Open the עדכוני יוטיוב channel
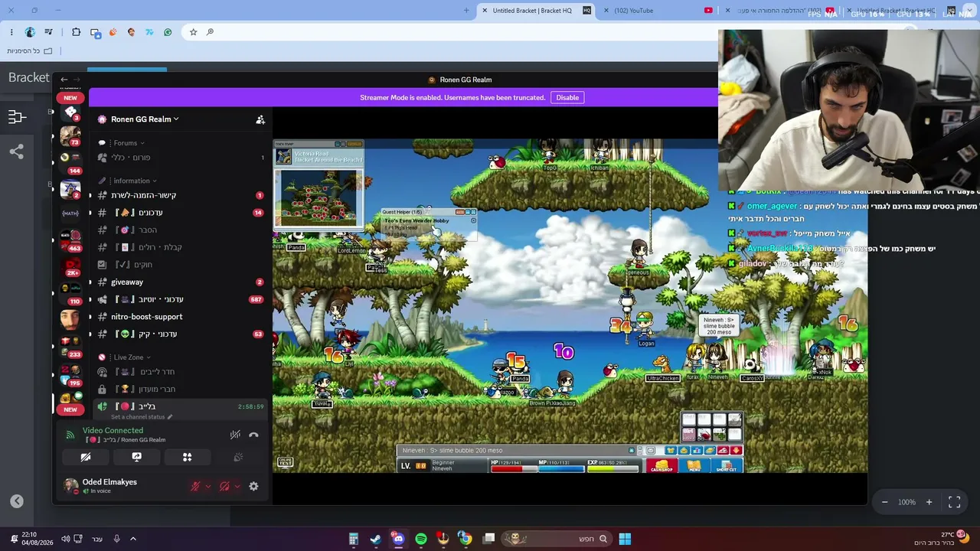 [x=179, y=299]
